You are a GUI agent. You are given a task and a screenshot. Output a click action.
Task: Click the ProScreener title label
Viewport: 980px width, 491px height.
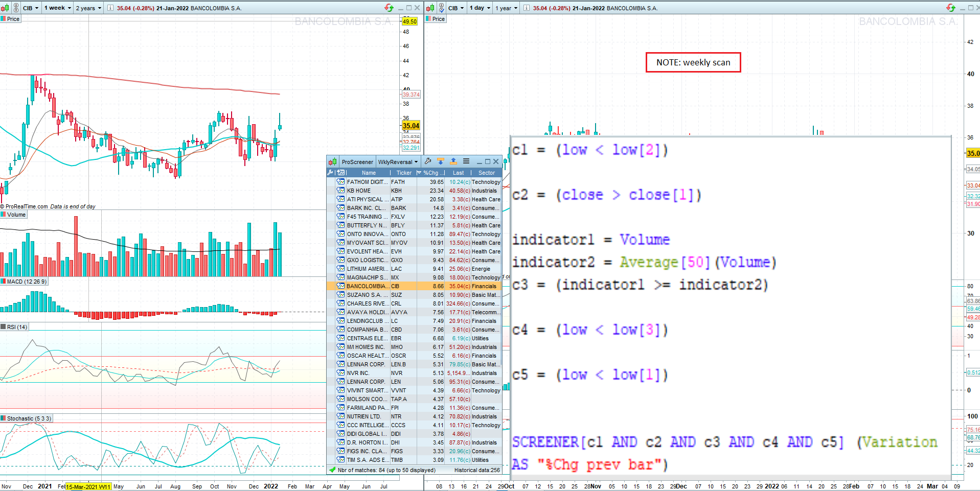click(357, 162)
